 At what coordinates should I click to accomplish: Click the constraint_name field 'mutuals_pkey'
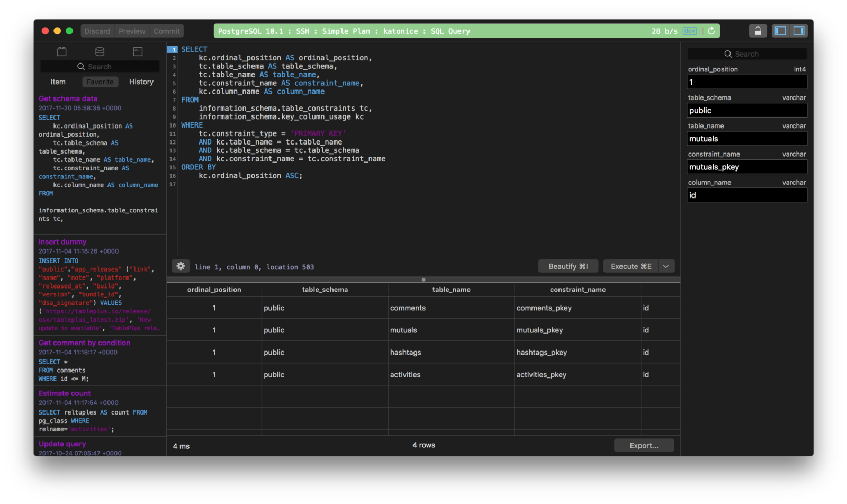click(746, 167)
